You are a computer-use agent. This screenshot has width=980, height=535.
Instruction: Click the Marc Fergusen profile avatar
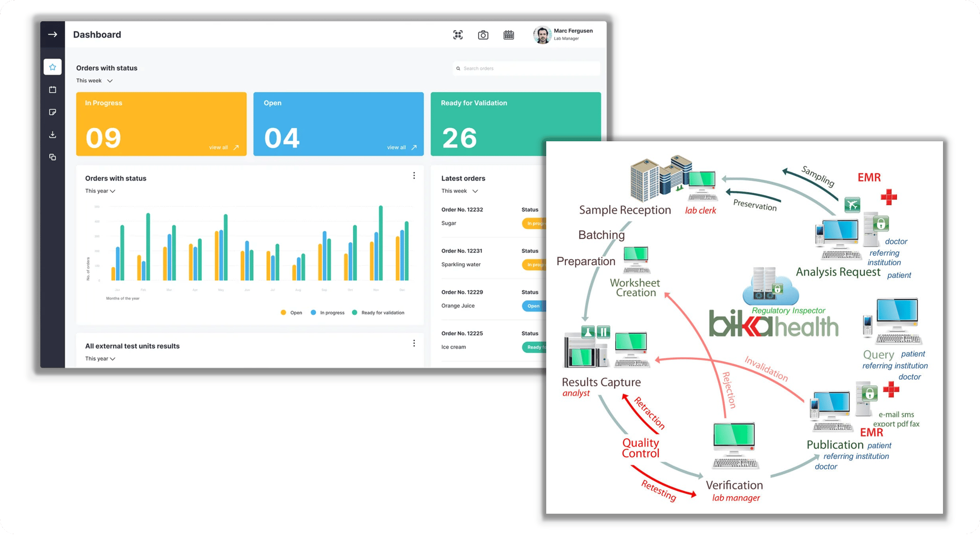(x=542, y=35)
